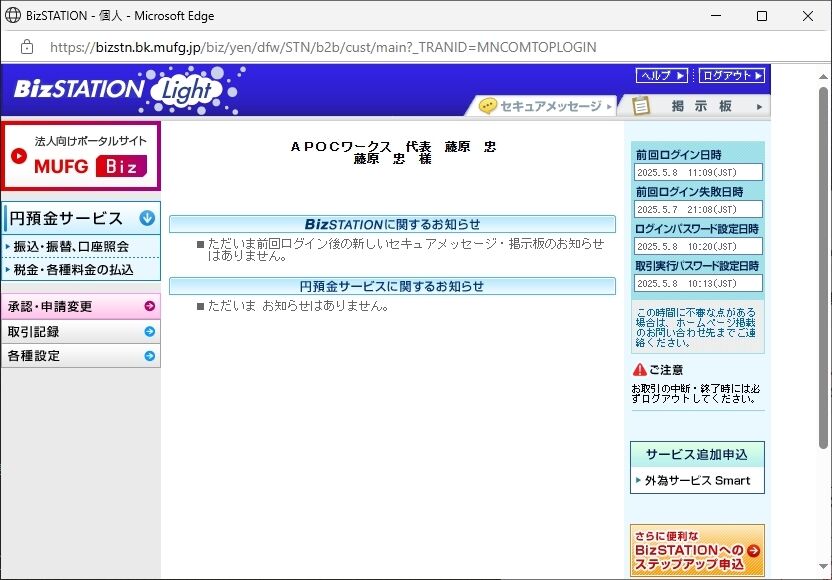Click the globe icon in title bar
The height and width of the screenshot is (580, 832).
tap(13, 15)
